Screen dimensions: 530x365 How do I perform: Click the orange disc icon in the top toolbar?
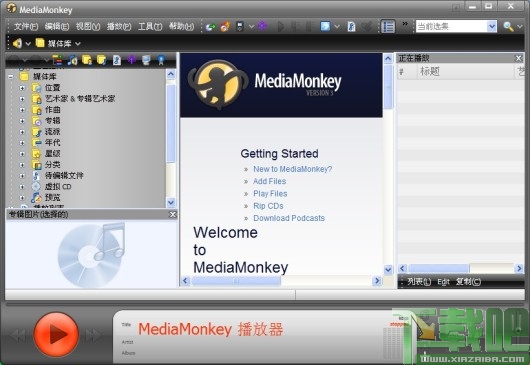(x=225, y=27)
